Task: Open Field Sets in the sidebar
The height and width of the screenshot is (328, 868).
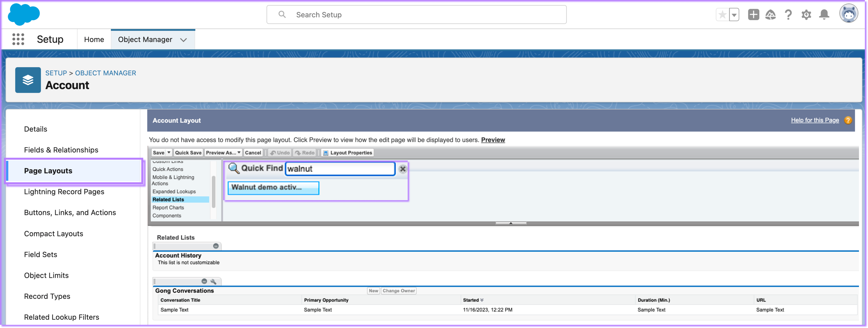Action: click(40, 255)
